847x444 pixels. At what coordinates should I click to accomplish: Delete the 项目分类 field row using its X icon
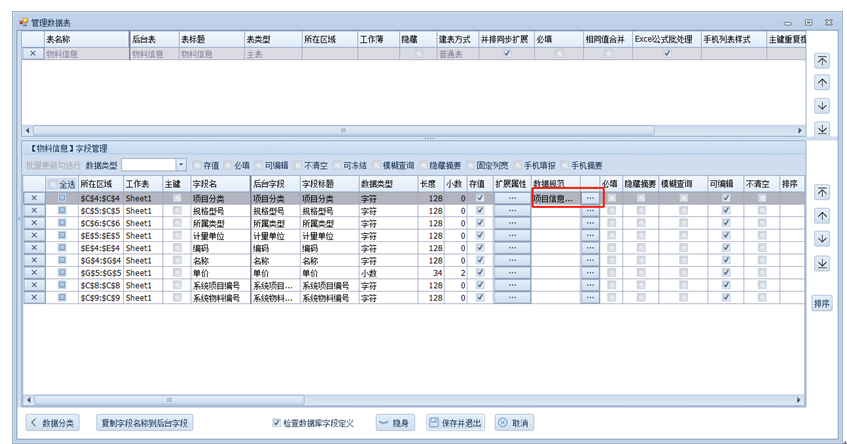click(34, 198)
